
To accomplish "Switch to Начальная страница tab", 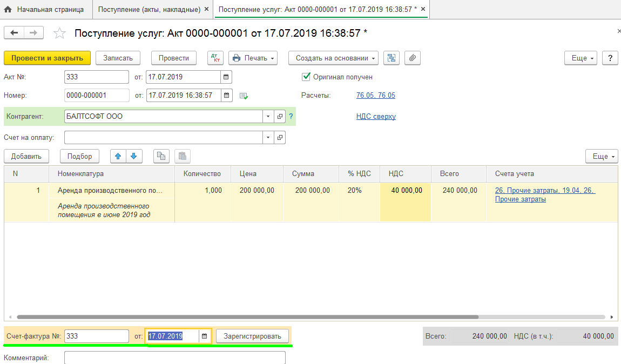I will [x=44, y=10].
